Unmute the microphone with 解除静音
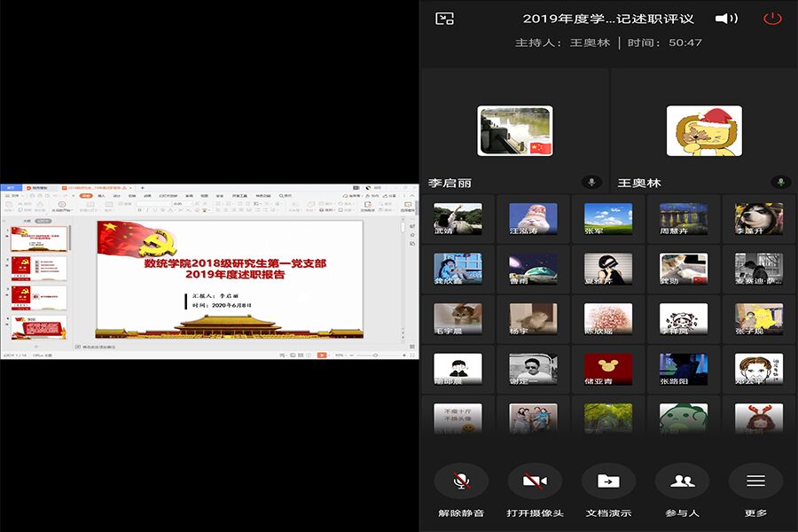Image resolution: width=798 pixels, height=532 pixels. point(460,481)
